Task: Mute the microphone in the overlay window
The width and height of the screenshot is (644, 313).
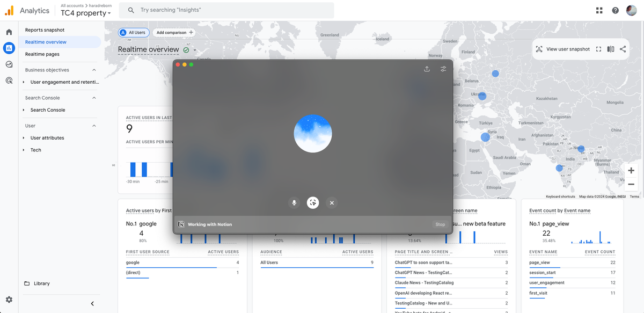Action: pyautogui.click(x=294, y=203)
